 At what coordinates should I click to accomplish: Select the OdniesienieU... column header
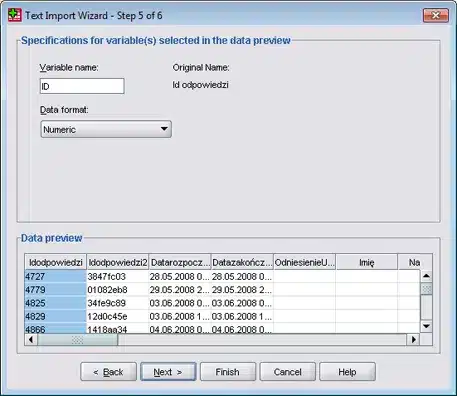click(x=305, y=262)
